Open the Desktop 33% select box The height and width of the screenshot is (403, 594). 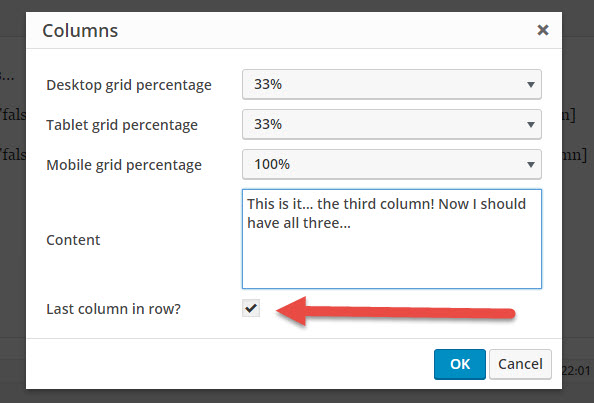392,84
